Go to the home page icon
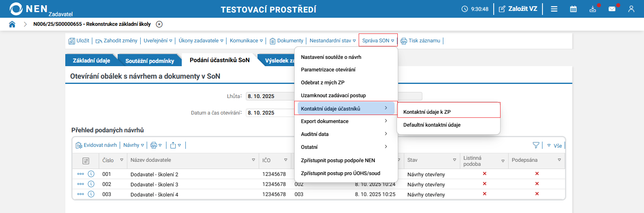The image size is (644, 213). click(x=12, y=24)
